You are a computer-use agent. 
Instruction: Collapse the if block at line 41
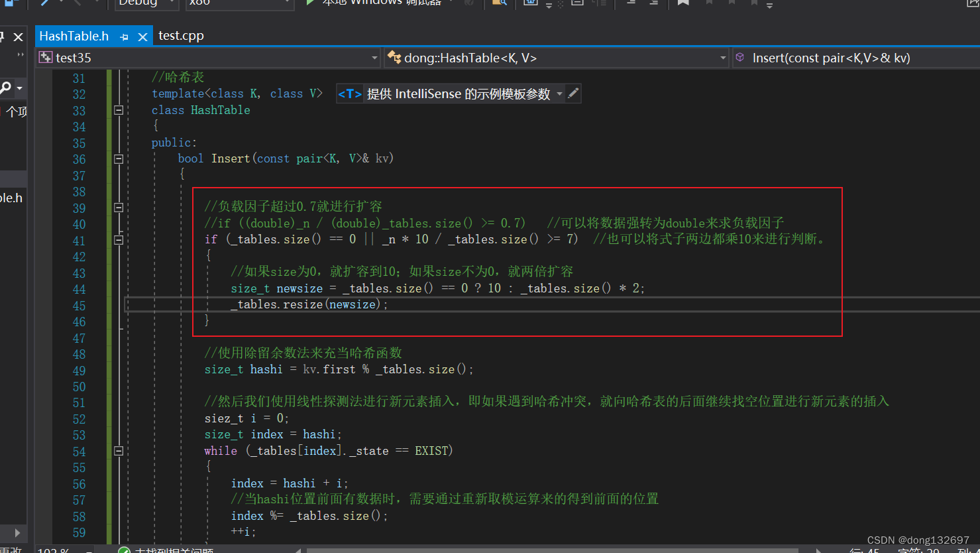coord(119,239)
